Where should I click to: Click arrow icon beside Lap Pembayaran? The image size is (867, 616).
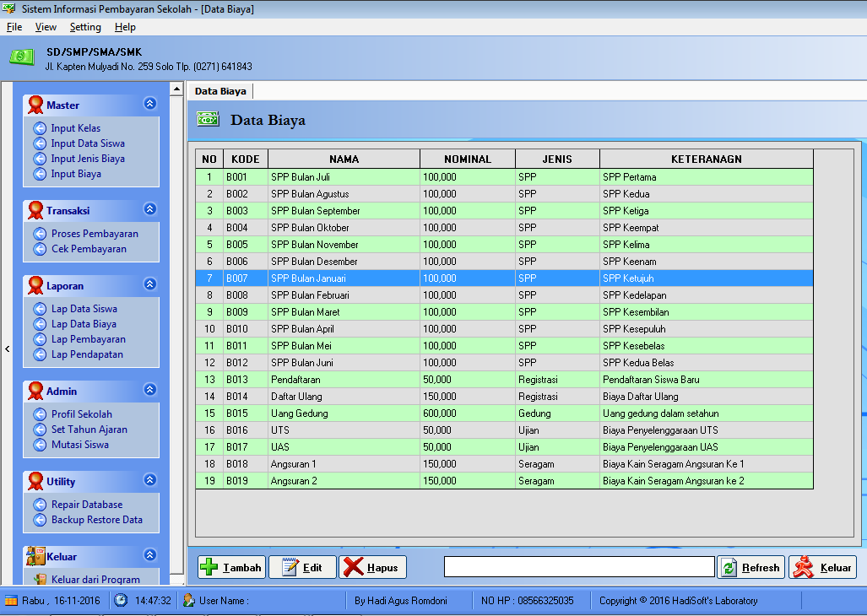(x=40, y=339)
